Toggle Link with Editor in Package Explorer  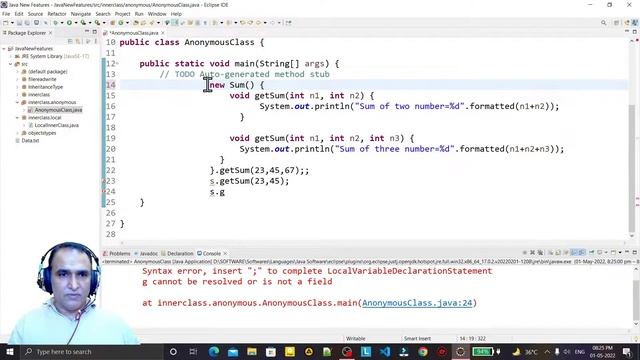click(x=78, y=41)
